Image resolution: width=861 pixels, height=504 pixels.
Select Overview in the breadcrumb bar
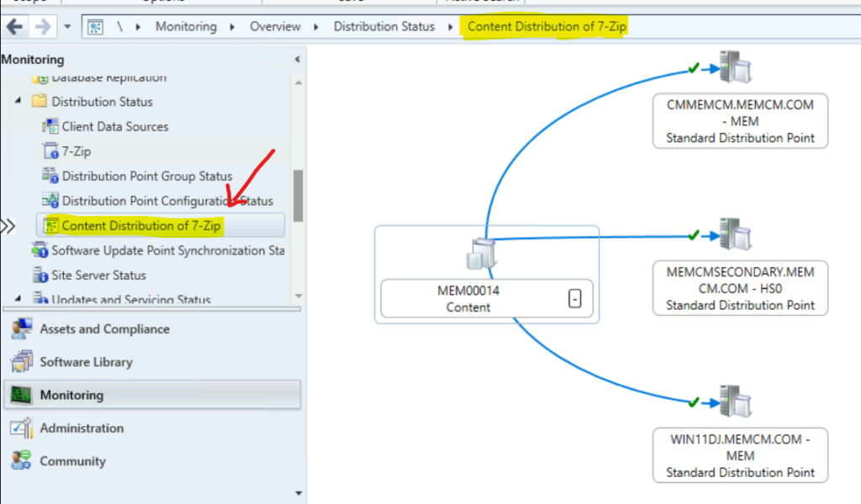click(x=275, y=26)
